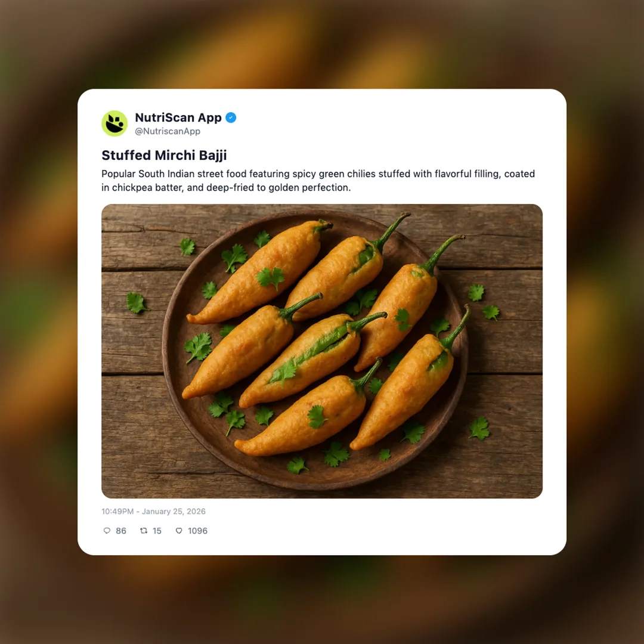Open the NutriScan App profile name
This screenshot has width=644, height=644.
(178, 117)
